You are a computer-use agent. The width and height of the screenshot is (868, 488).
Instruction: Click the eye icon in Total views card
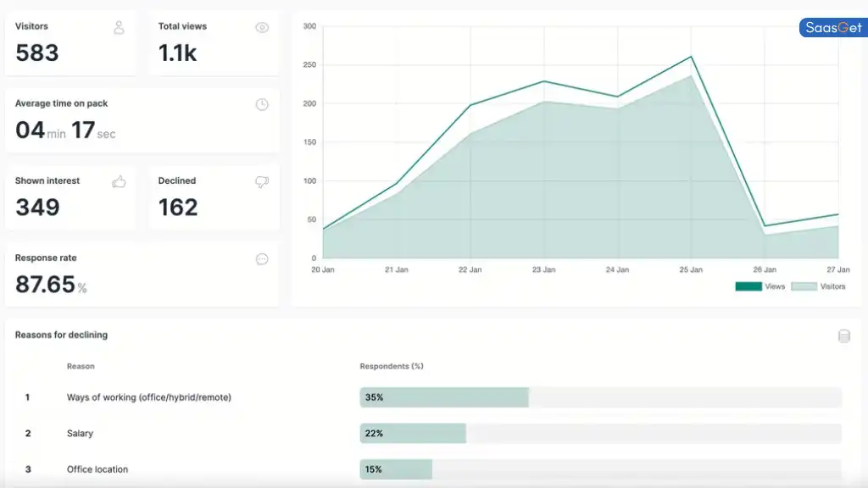(x=262, y=27)
